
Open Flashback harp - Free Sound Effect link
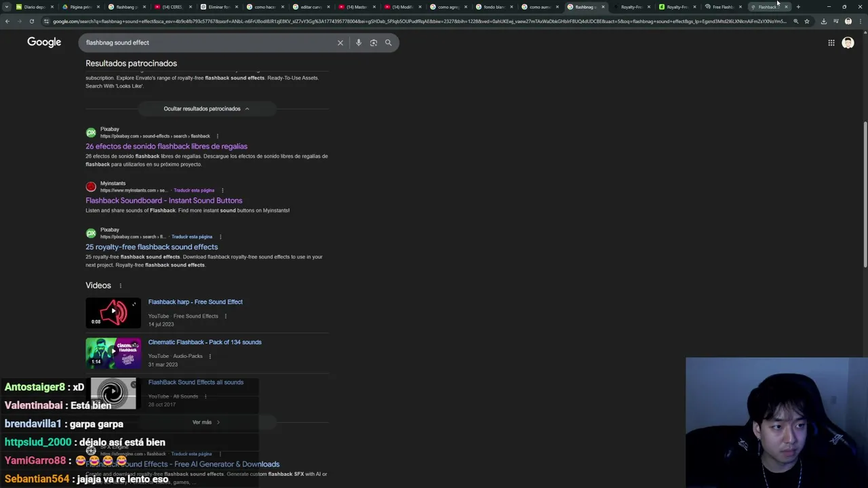coord(195,302)
